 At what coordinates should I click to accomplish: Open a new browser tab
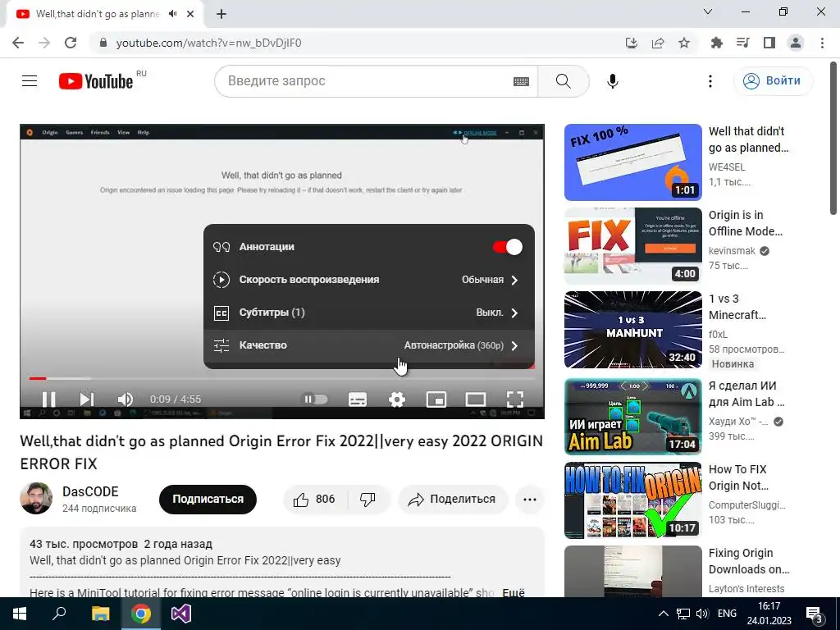(221, 14)
